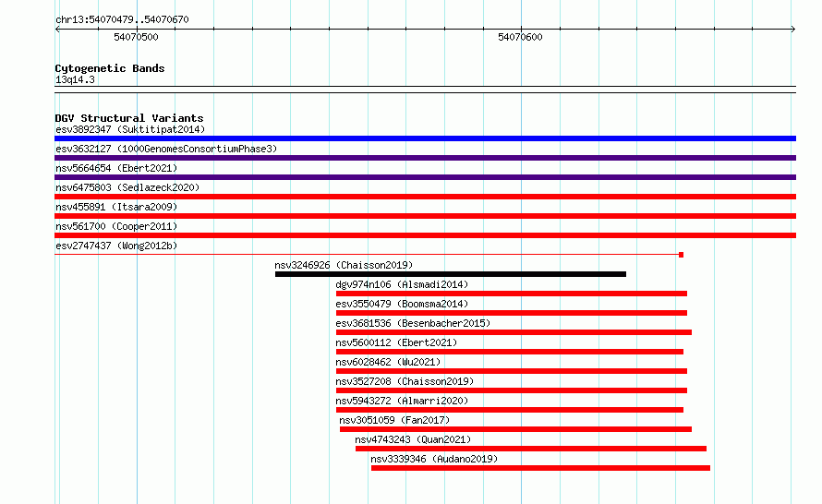The image size is (822, 504).
Task: Select red bar under nsv5943272 label
Action: pos(510,410)
